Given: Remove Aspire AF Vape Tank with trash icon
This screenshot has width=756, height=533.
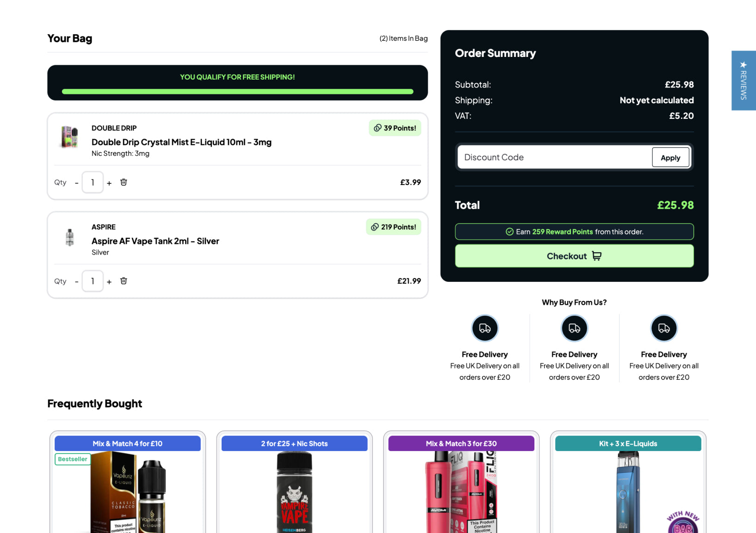Looking at the screenshot, I should (124, 281).
